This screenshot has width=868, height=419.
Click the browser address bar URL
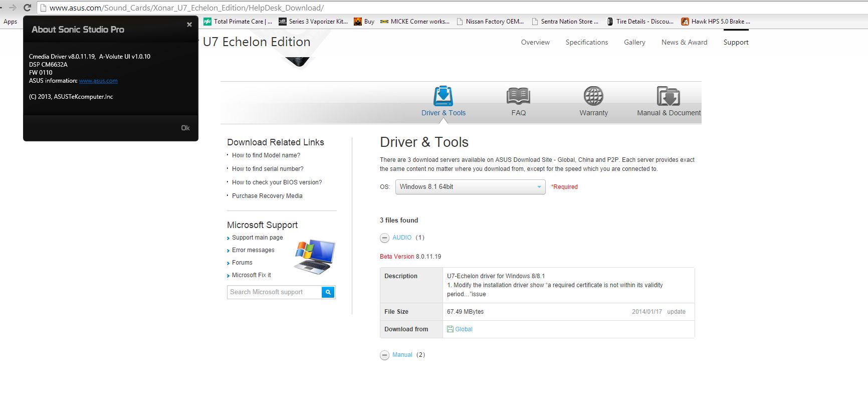click(x=186, y=8)
